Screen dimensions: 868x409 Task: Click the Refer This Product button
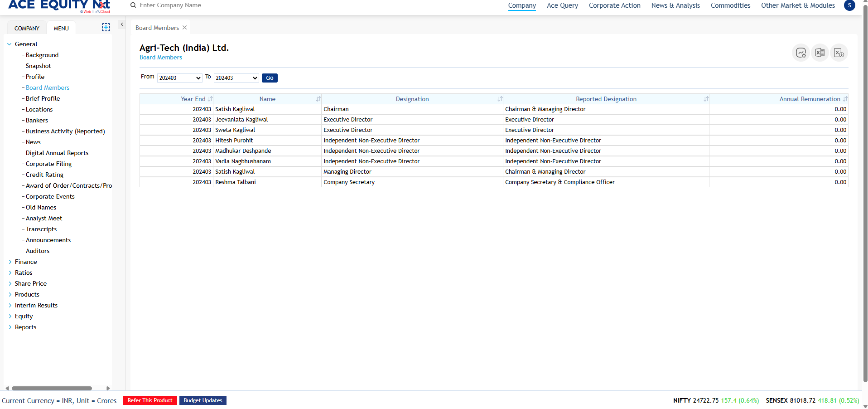click(x=150, y=400)
